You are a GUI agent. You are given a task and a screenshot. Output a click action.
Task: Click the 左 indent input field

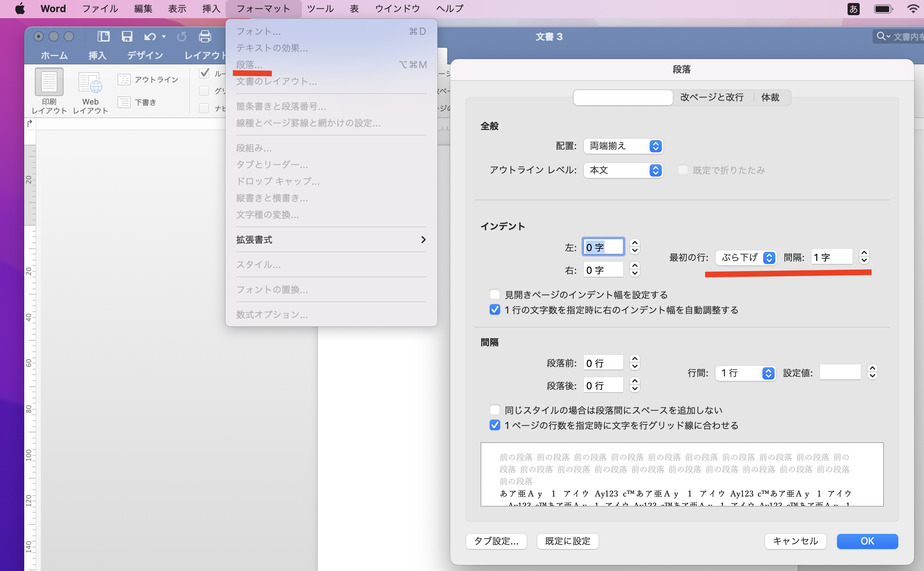point(603,247)
